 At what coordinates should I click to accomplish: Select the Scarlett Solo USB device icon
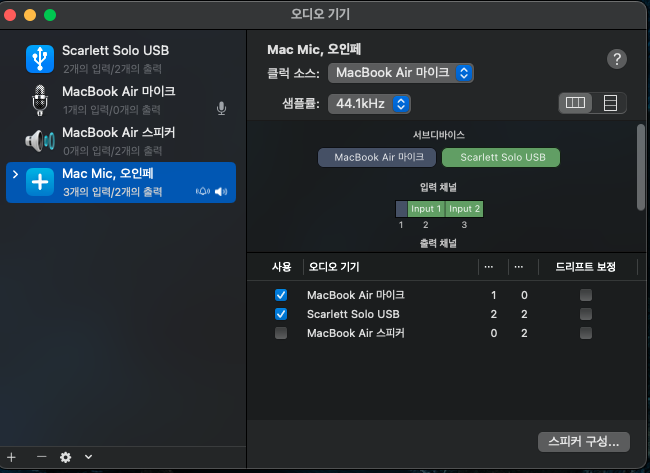(x=40, y=59)
